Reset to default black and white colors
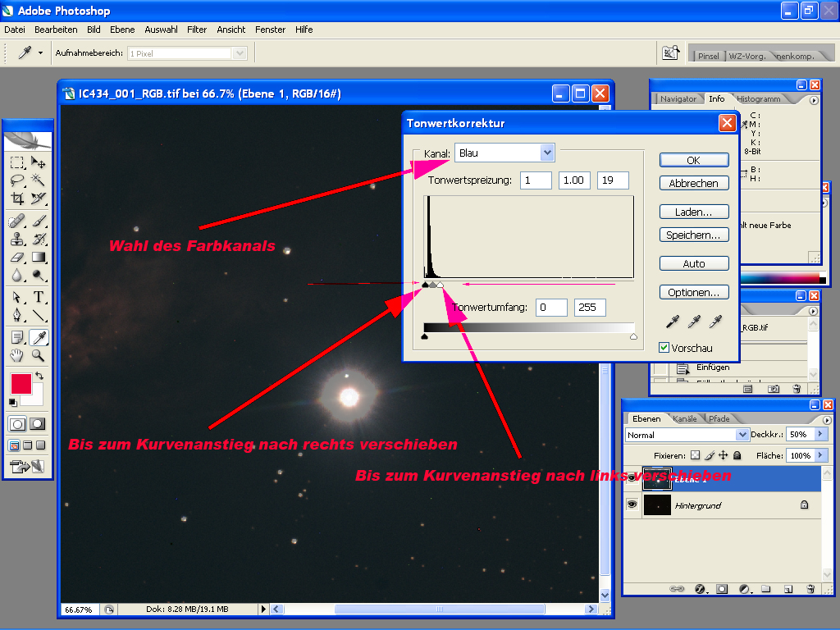This screenshot has height=630, width=840. (13, 402)
